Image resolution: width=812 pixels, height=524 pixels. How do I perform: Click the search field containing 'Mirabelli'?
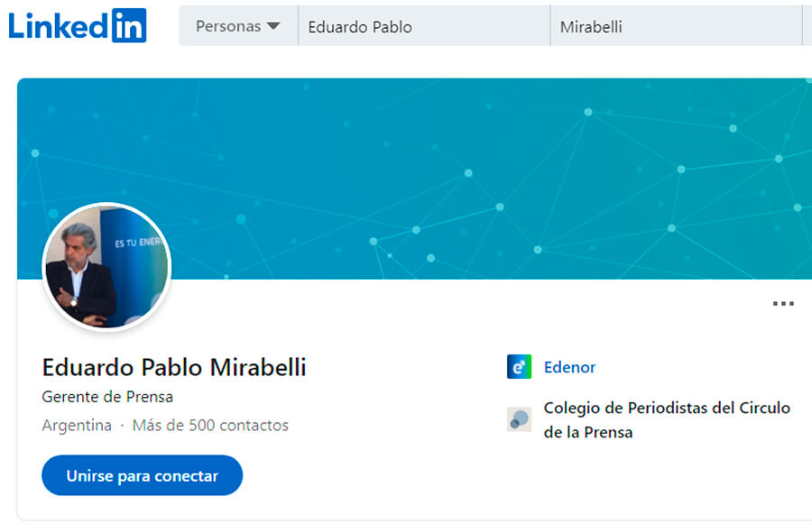coord(677,27)
